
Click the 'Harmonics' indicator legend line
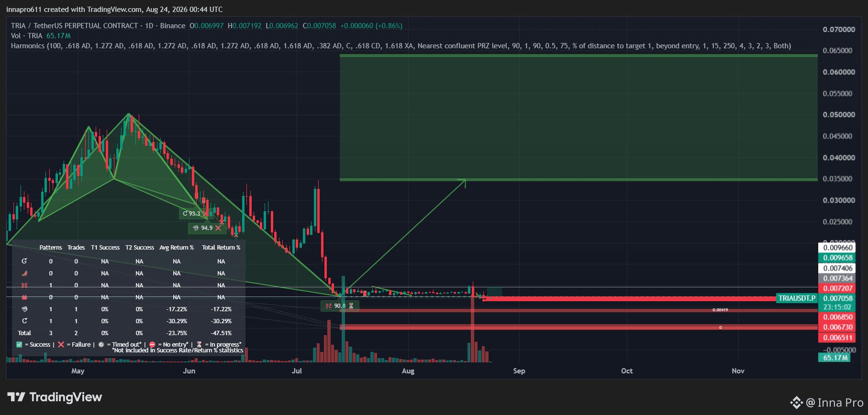(401, 46)
